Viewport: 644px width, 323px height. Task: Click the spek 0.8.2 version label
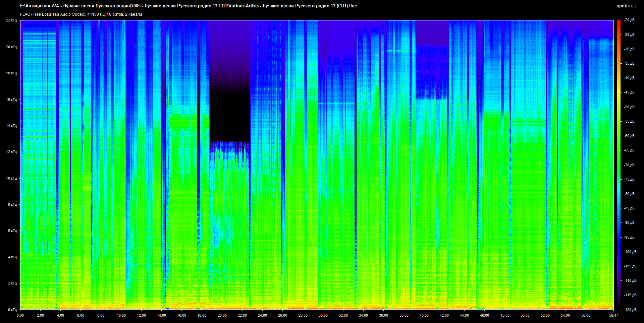click(626, 6)
